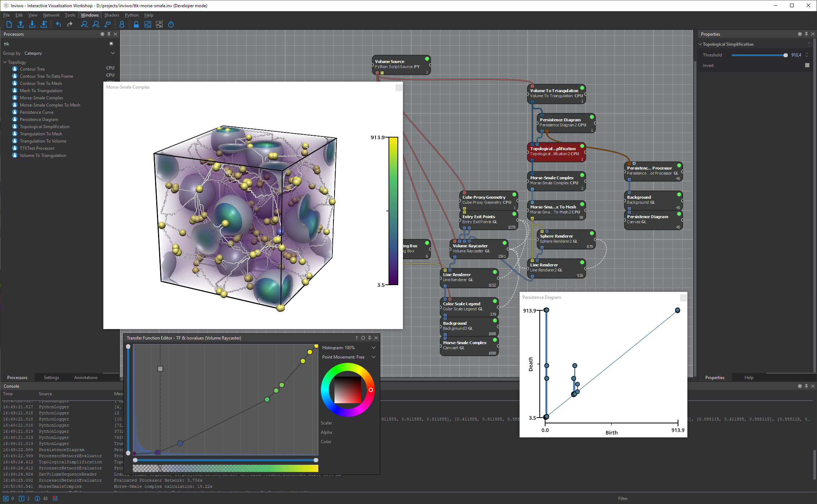The width and height of the screenshot is (817, 504).
Task: Expand the Group by Category dropdown
Action: tap(113, 53)
